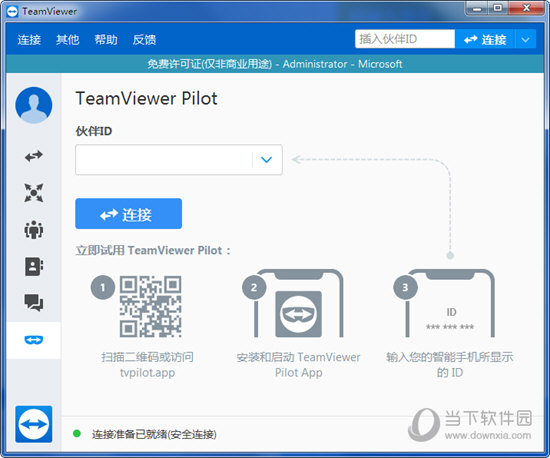Expand the 伙伴ID history dropdown chevron

[267, 160]
